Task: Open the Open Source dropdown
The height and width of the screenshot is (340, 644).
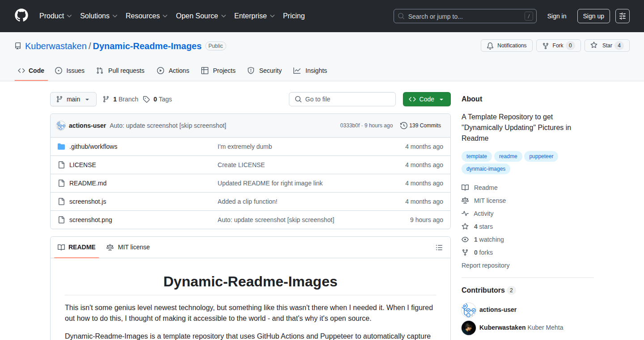Action: pyautogui.click(x=201, y=16)
